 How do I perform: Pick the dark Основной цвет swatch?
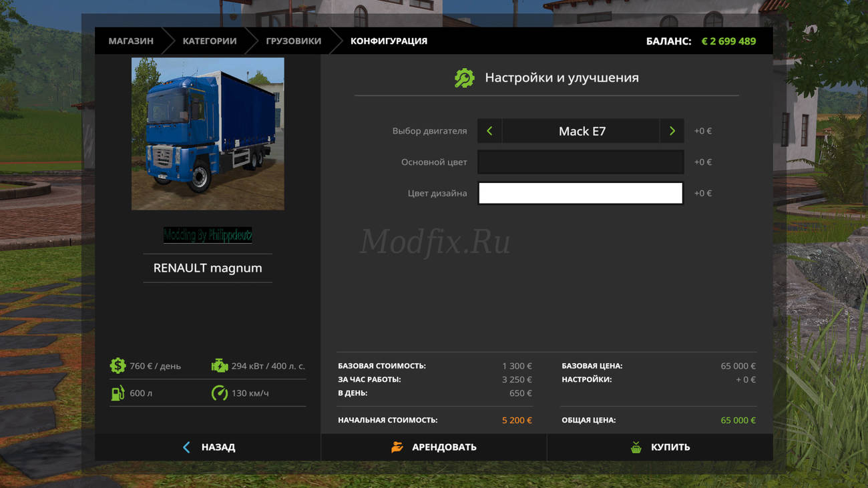pos(580,162)
